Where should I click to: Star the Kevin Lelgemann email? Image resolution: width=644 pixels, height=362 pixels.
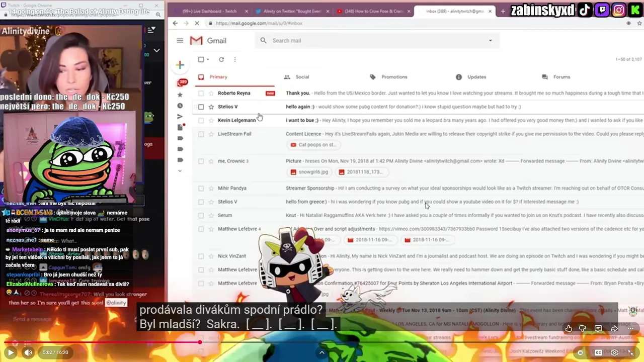(211, 120)
